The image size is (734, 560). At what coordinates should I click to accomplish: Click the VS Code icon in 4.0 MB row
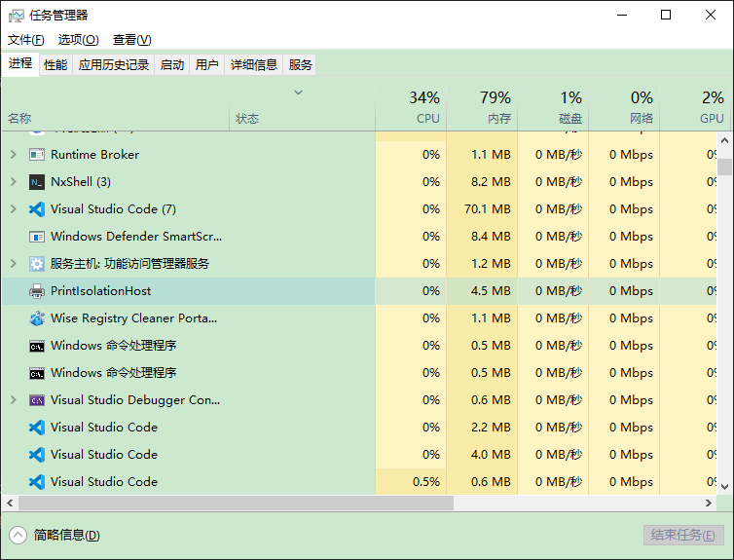pyautogui.click(x=37, y=454)
